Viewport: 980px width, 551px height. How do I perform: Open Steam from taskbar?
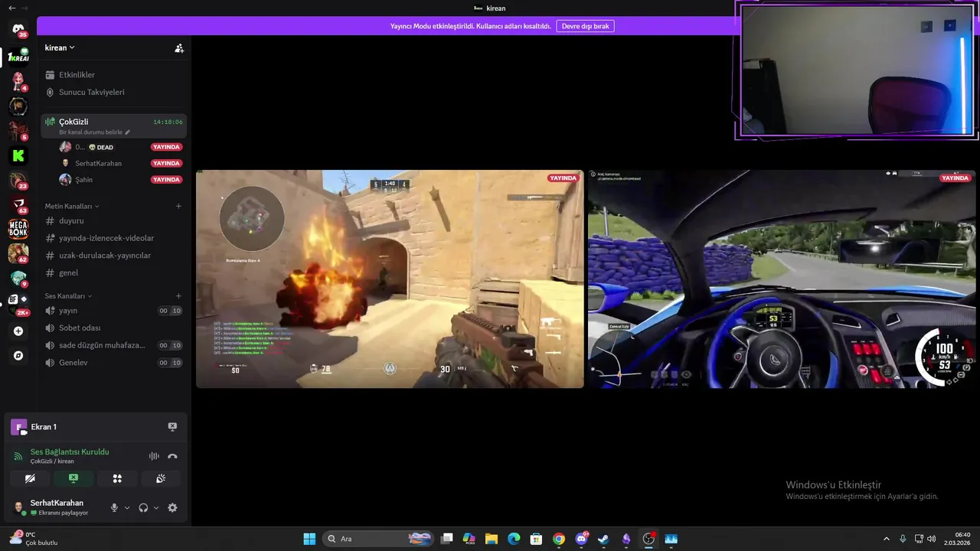(x=604, y=539)
